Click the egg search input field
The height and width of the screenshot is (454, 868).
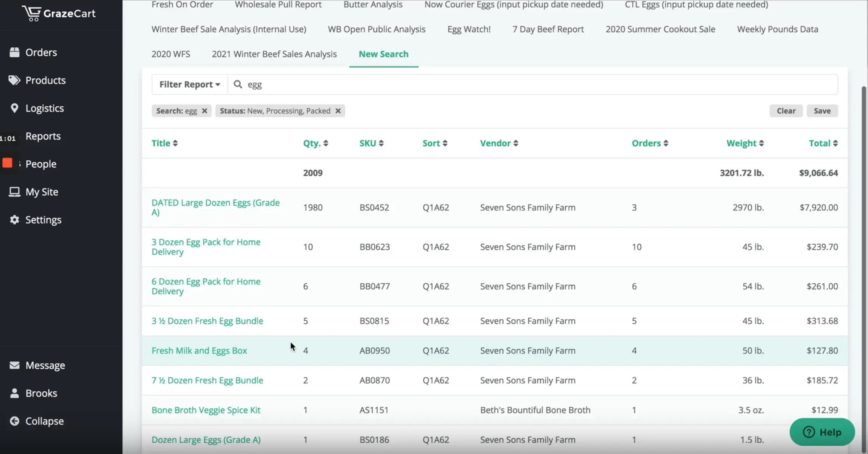click(531, 84)
